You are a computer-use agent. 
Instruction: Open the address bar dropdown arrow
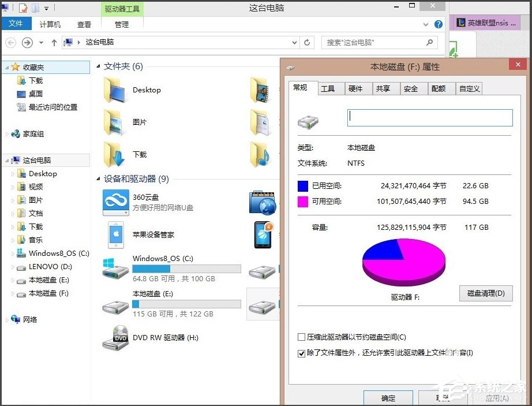[294, 42]
